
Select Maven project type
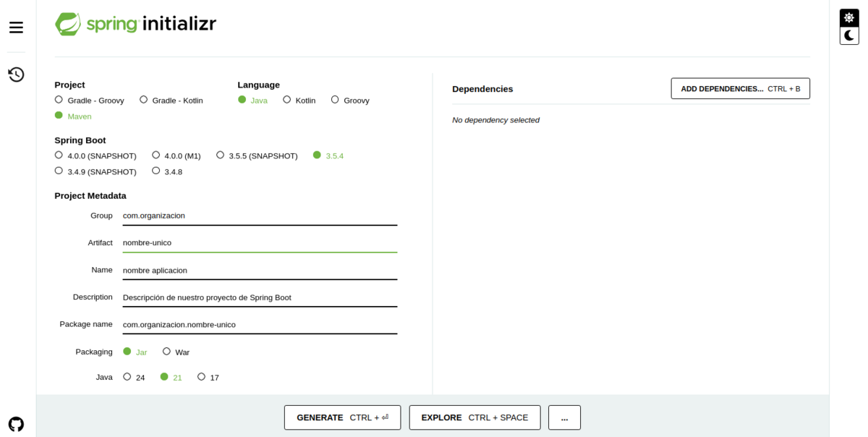tap(73, 116)
